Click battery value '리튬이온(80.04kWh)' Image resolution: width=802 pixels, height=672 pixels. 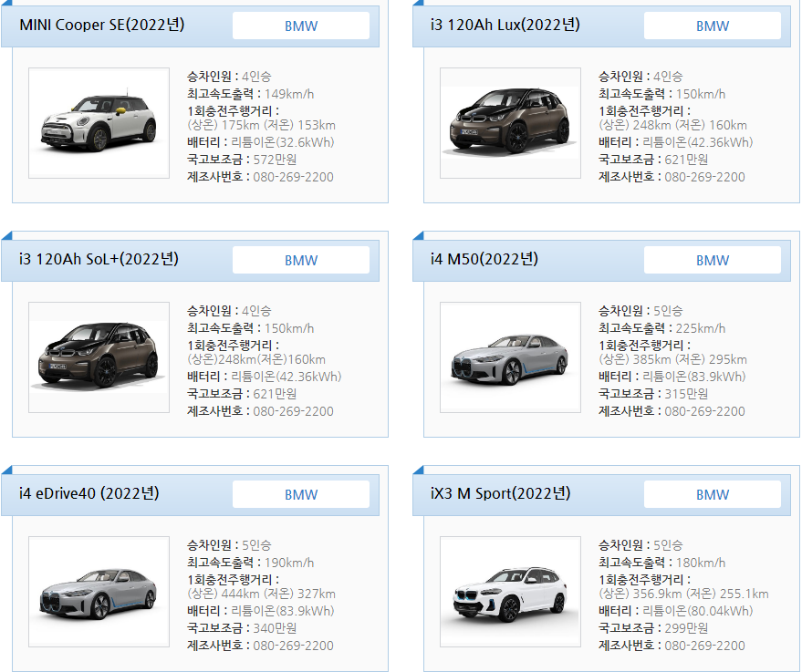(x=698, y=611)
